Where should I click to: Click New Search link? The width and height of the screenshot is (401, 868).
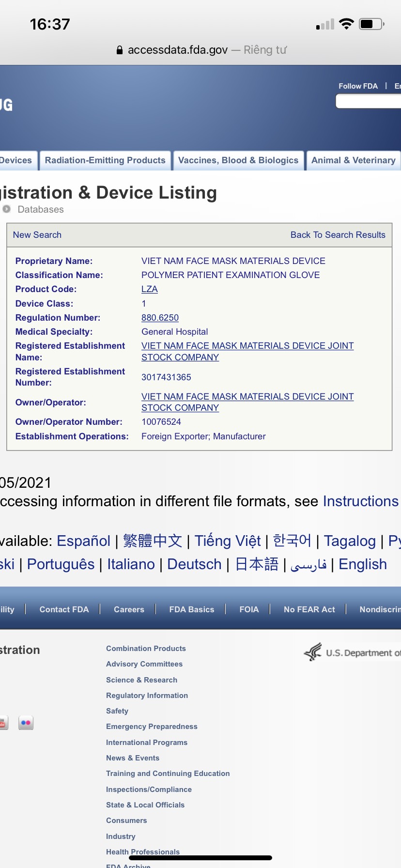pyautogui.click(x=37, y=235)
